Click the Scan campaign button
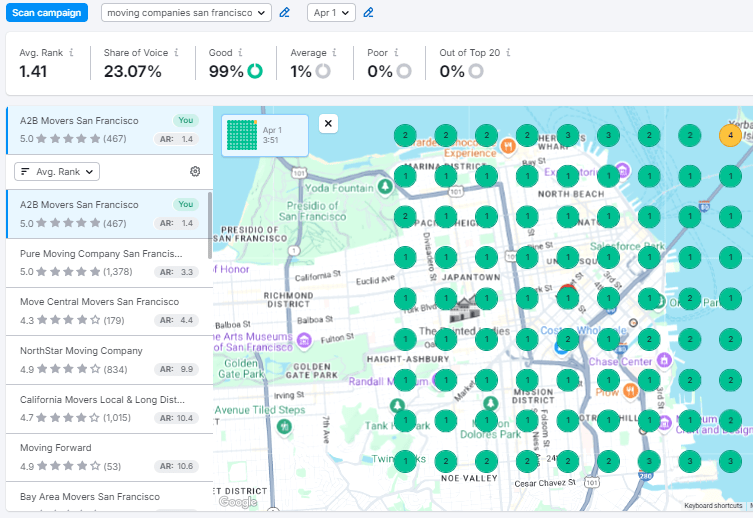This screenshot has width=753, height=518. pyautogui.click(x=47, y=13)
